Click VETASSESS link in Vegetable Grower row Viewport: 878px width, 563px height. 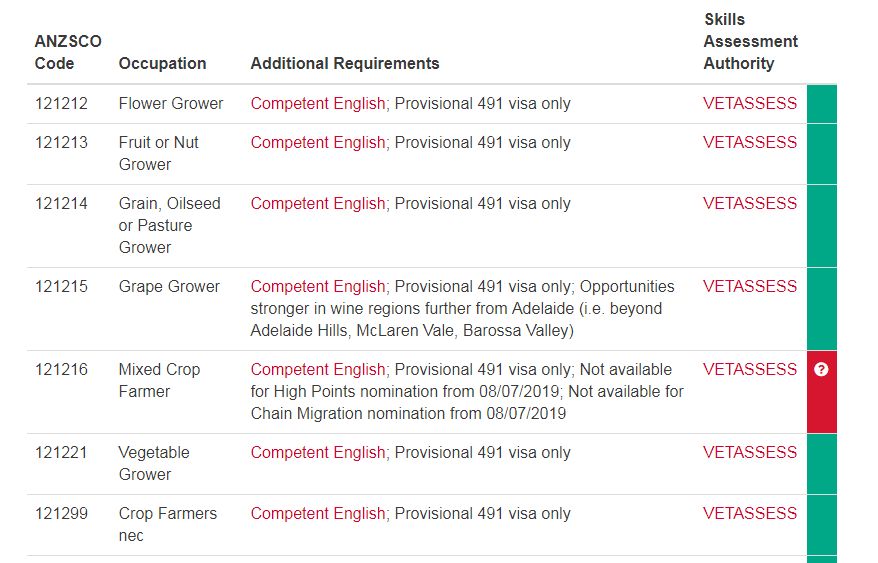pos(750,453)
